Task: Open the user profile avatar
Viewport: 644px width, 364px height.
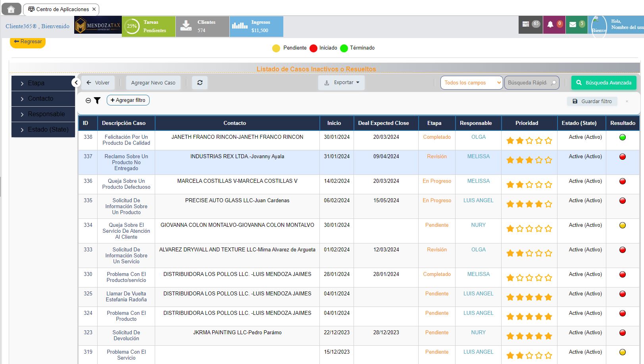Action: (x=599, y=27)
